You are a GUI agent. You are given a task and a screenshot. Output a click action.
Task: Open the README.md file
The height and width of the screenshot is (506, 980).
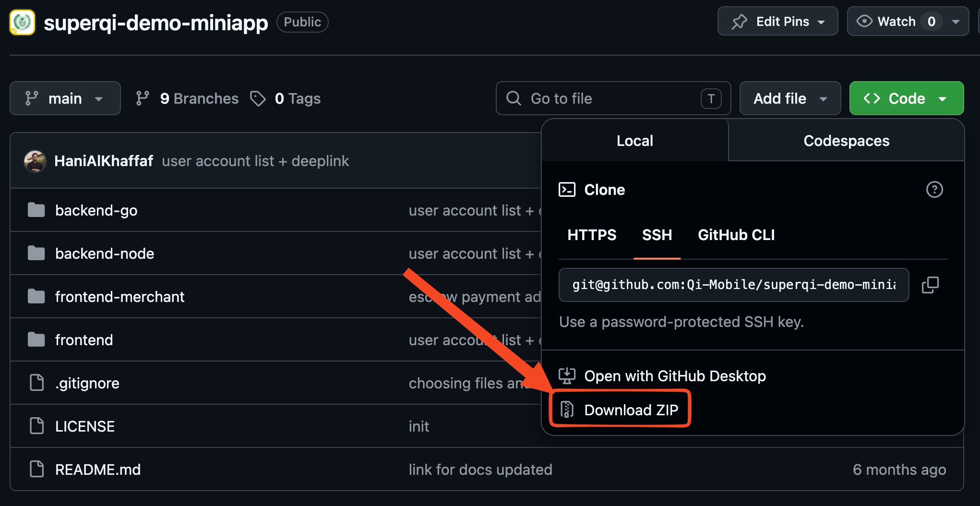coord(98,470)
